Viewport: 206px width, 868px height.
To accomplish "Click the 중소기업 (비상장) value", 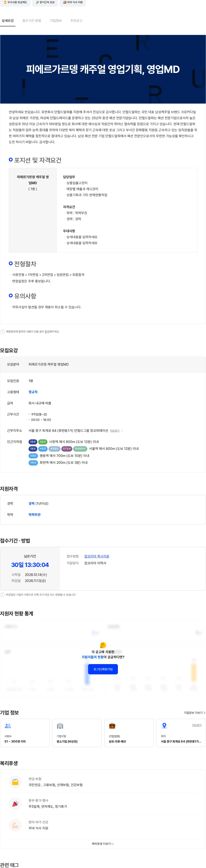I will click(67, 741).
